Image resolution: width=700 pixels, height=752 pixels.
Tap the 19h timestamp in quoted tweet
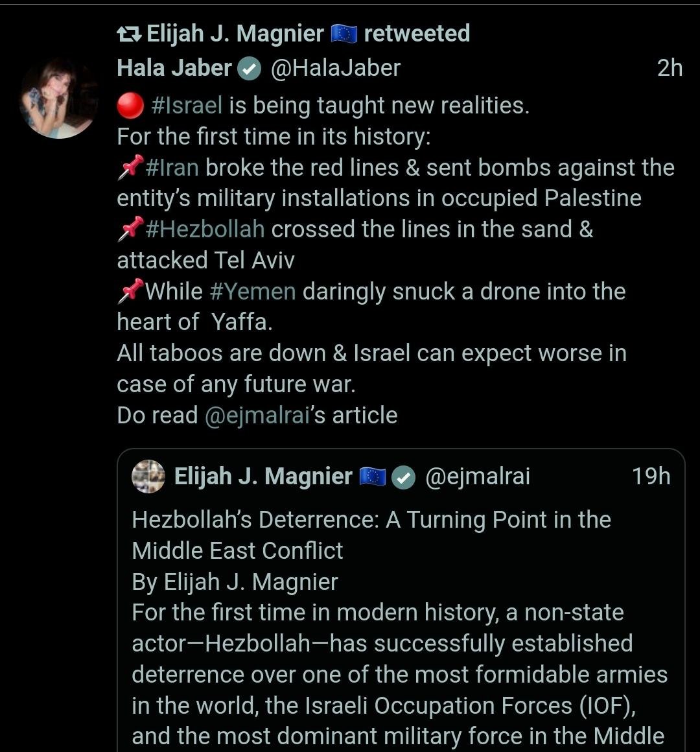[x=651, y=476]
